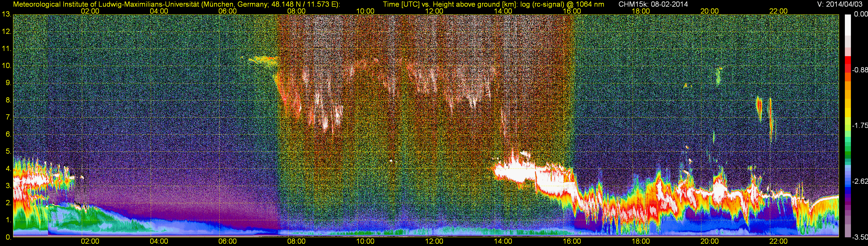Click the 12:00 label on the top time axis
868x246 pixels.
[434, 11]
